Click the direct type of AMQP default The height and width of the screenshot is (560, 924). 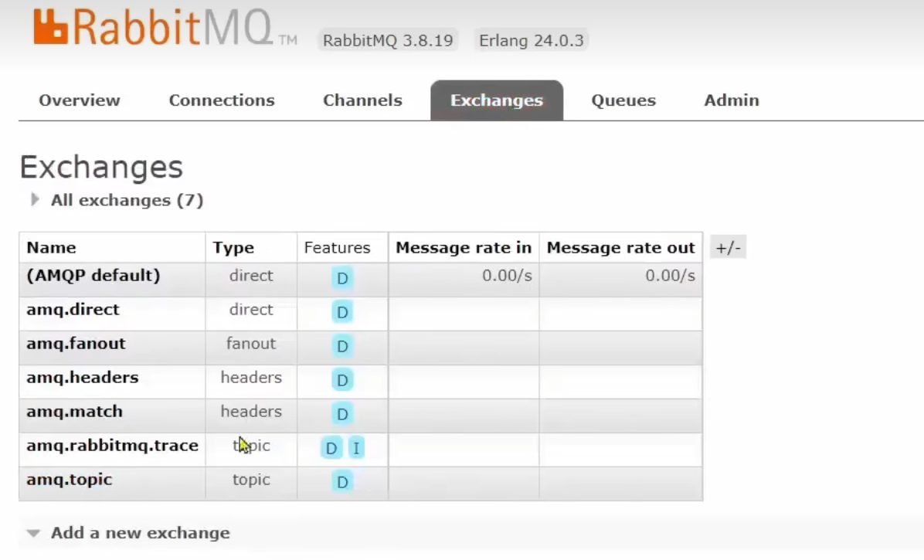pos(251,276)
